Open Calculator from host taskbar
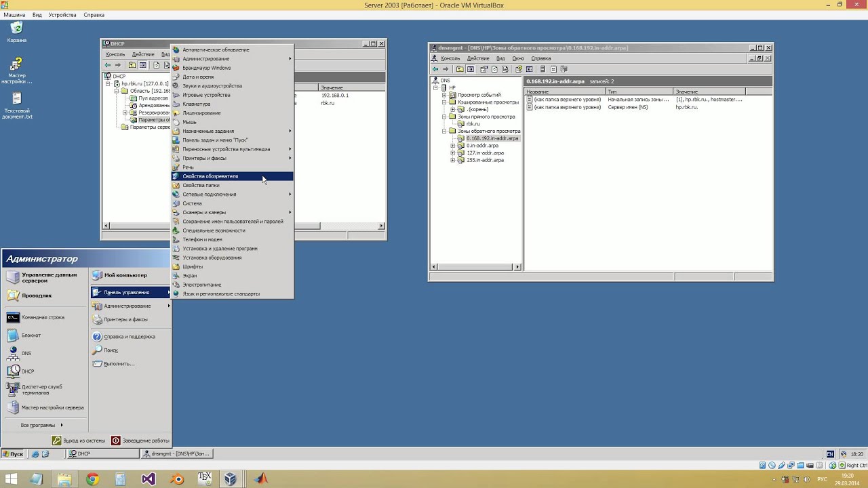Viewport: 868px width, 488px height. (120, 479)
